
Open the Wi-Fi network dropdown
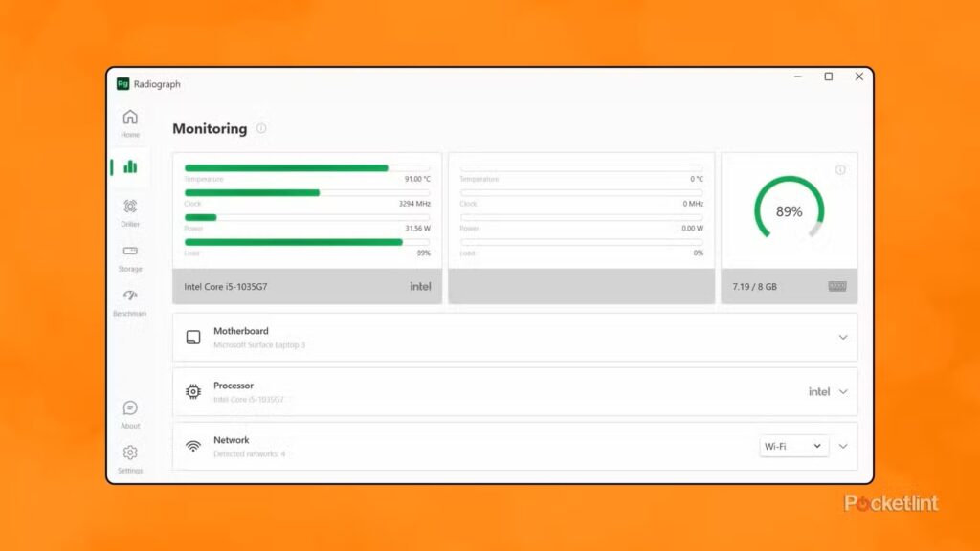[793, 446]
